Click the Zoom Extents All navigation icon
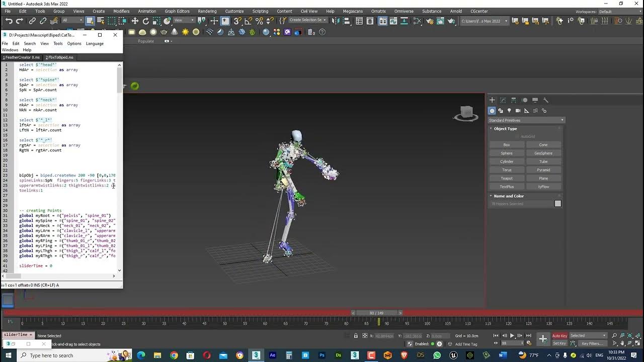The width and height of the screenshot is (644, 362). [638, 335]
